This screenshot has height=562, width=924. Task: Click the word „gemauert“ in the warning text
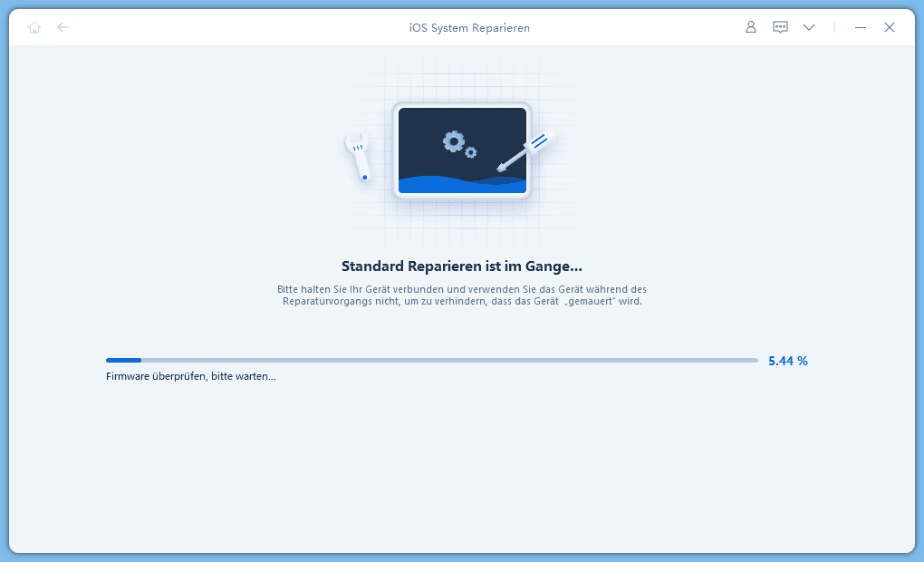pos(592,301)
